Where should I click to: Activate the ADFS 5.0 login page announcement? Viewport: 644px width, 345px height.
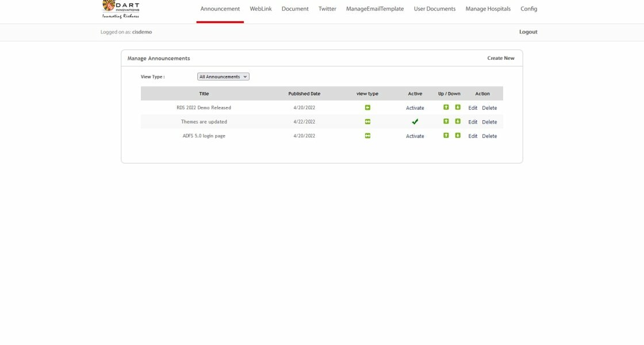pyautogui.click(x=415, y=136)
